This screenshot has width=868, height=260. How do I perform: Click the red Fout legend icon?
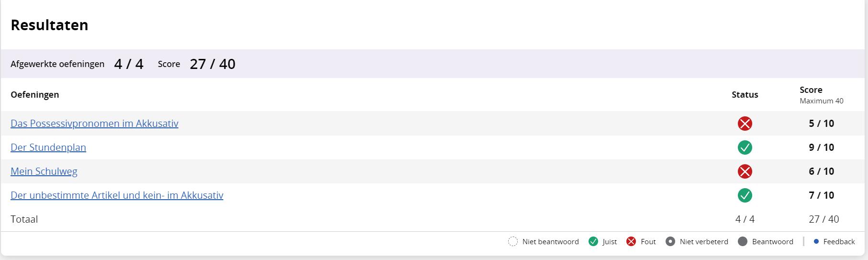631,241
